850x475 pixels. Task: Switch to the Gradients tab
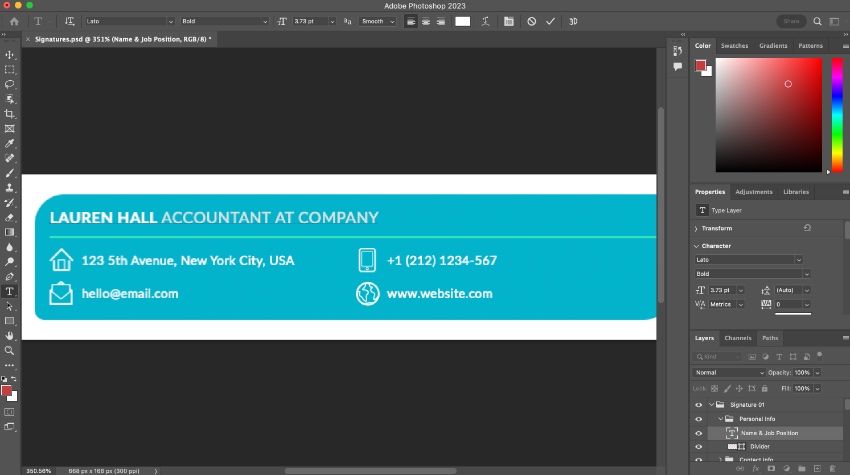(x=773, y=46)
